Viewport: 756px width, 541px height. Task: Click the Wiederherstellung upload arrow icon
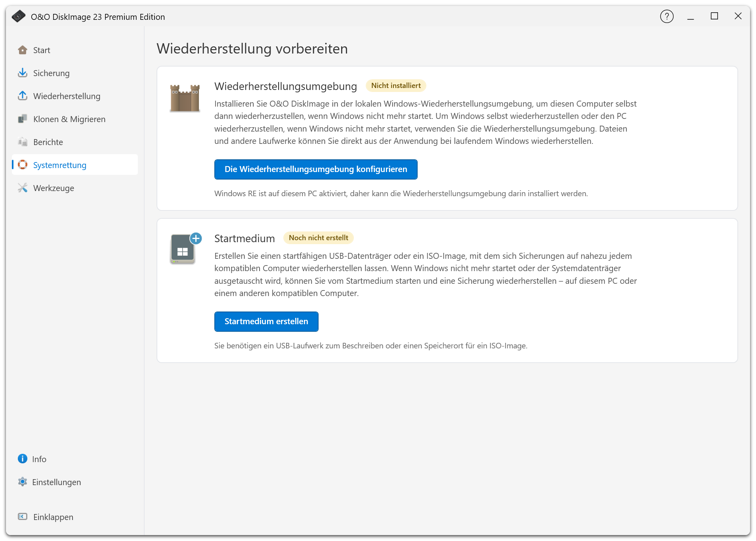23,96
